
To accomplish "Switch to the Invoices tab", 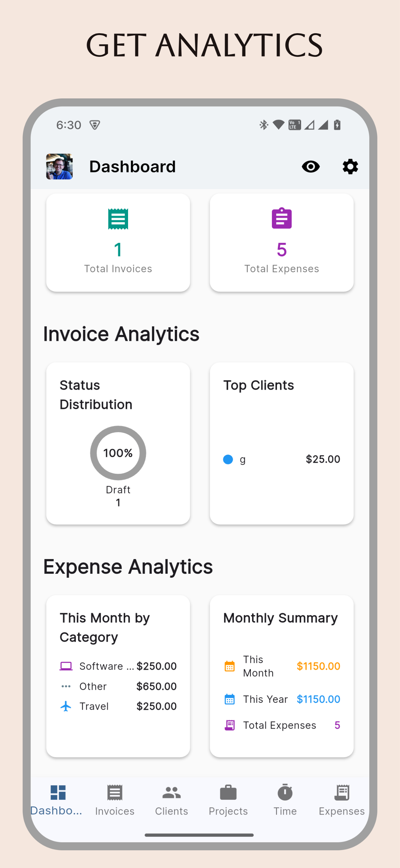I will tap(114, 799).
